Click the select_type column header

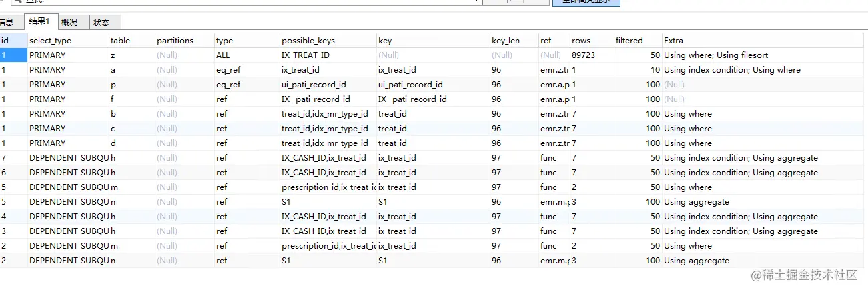68,40
